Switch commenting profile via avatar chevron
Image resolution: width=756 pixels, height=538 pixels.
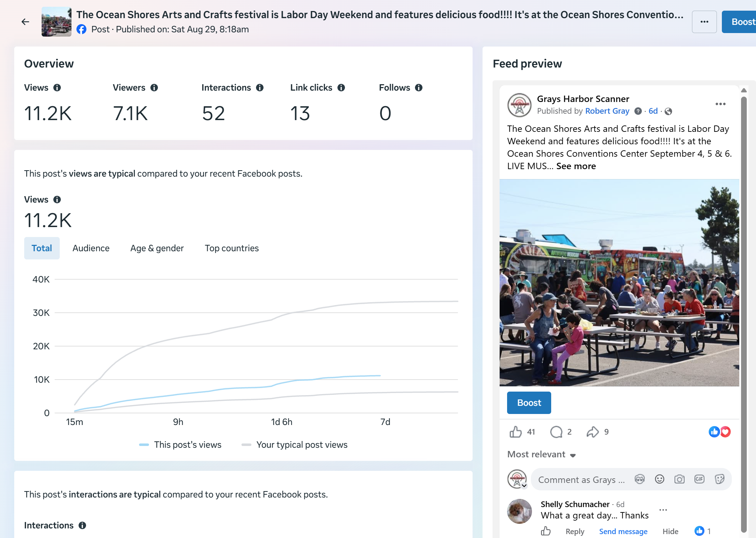[524, 485]
